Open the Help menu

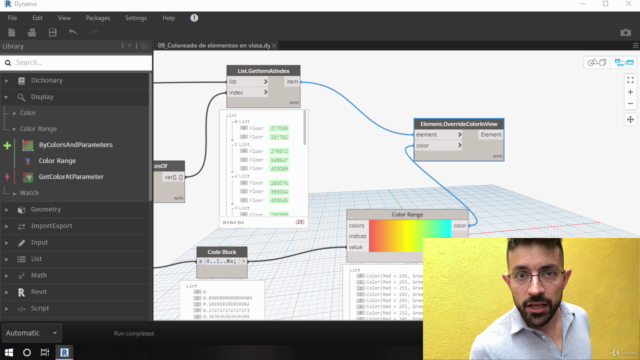pyautogui.click(x=168, y=18)
